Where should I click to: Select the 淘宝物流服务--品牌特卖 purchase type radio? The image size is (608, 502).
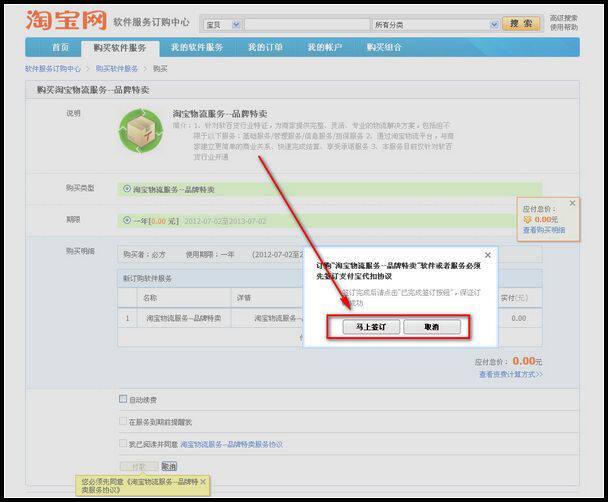[x=126, y=189]
